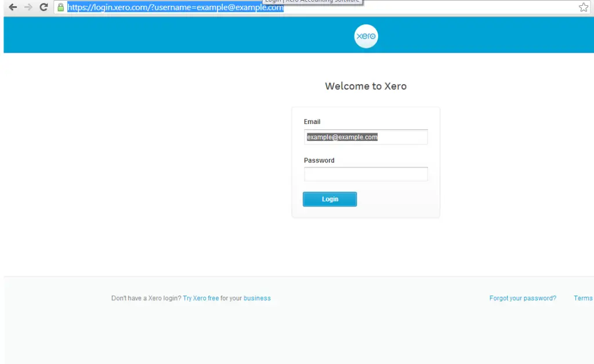The width and height of the screenshot is (594, 364).
Task: Focus the Password input field
Action: tap(365, 174)
